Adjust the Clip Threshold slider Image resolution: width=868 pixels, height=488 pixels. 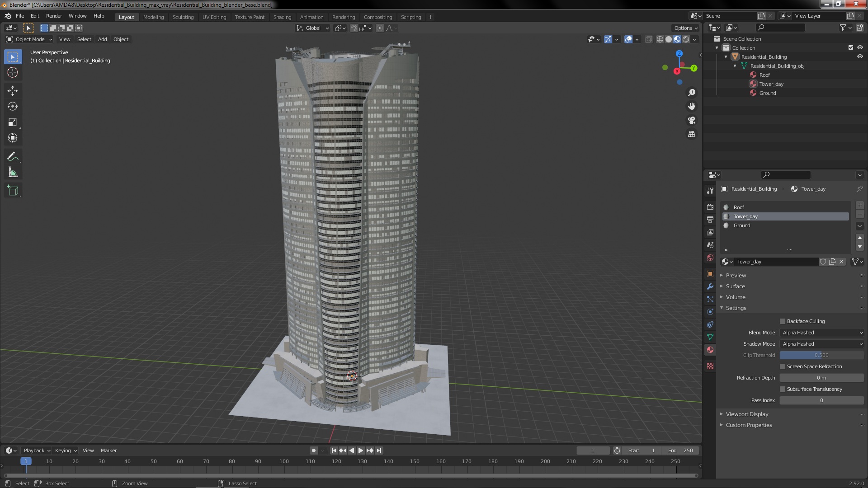821,355
